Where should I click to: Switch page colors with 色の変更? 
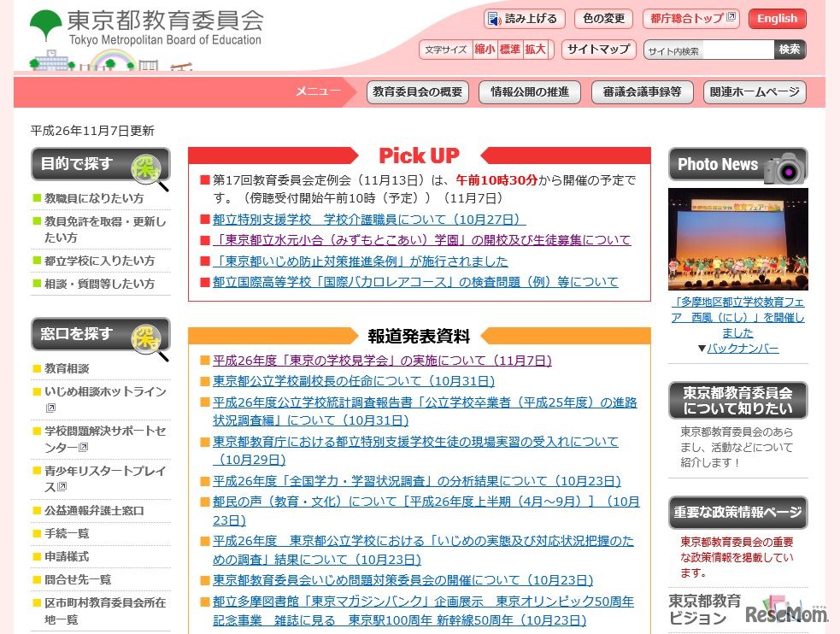tap(602, 18)
